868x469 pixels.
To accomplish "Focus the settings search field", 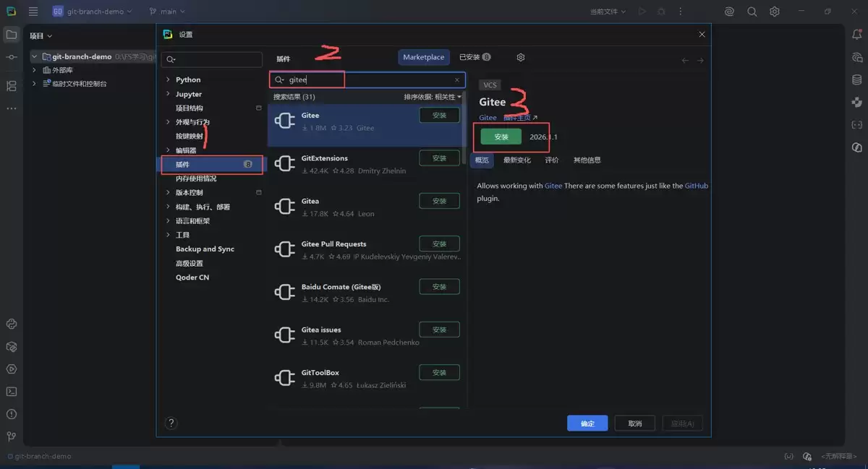I will click(x=212, y=59).
